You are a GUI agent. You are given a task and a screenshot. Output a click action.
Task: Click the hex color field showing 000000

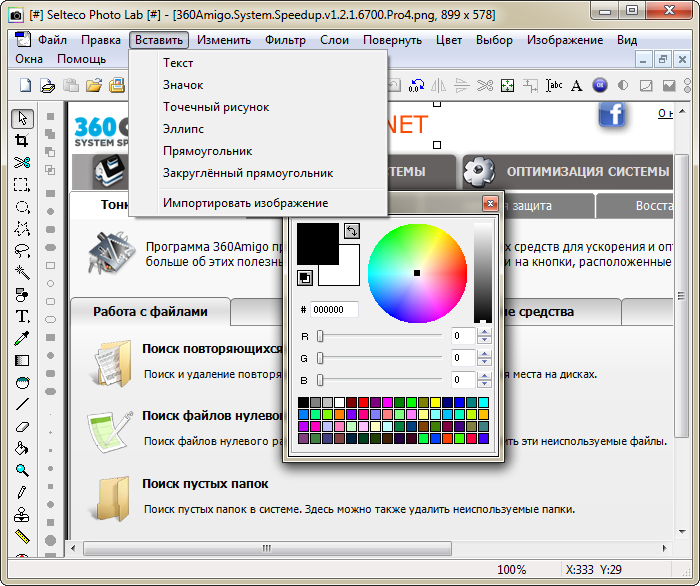[x=334, y=310]
